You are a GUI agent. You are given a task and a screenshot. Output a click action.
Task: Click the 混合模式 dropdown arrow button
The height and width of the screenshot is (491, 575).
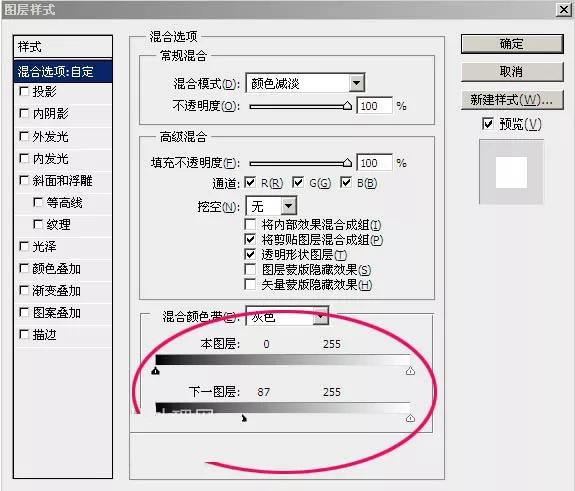pyautogui.click(x=356, y=83)
